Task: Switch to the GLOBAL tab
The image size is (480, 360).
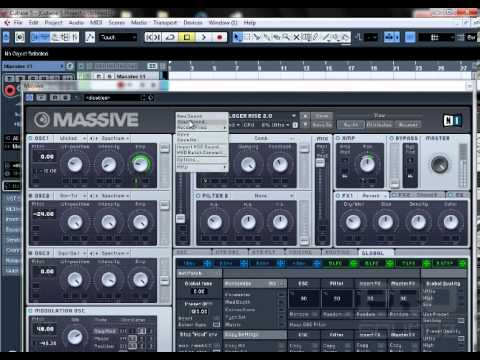Action: (x=373, y=253)
